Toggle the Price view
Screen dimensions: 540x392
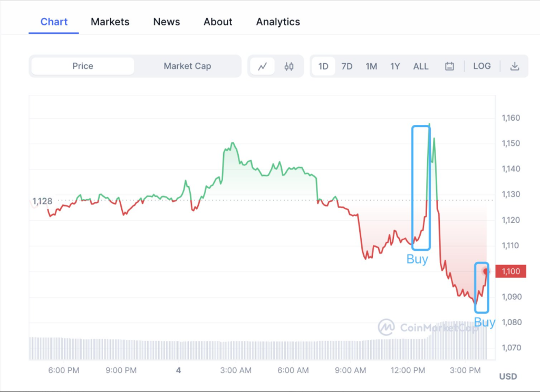pyautogui.click(x=83, y=66)
